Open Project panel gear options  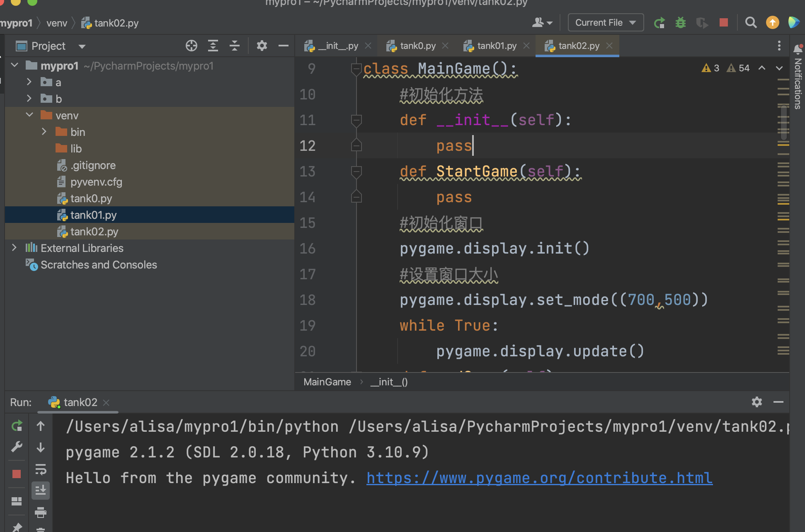click(x=262, y=46)
